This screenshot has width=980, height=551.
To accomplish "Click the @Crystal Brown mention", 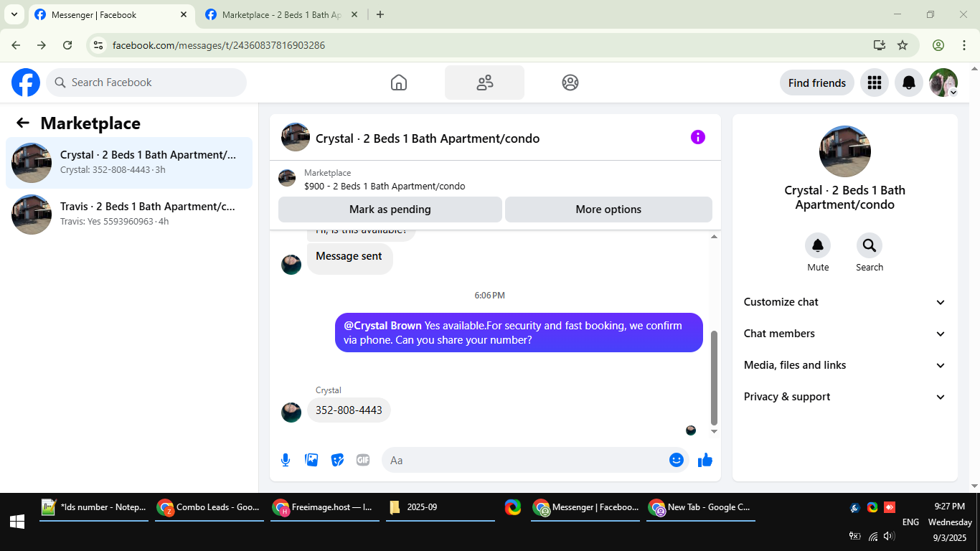I will tap(382, 325).
